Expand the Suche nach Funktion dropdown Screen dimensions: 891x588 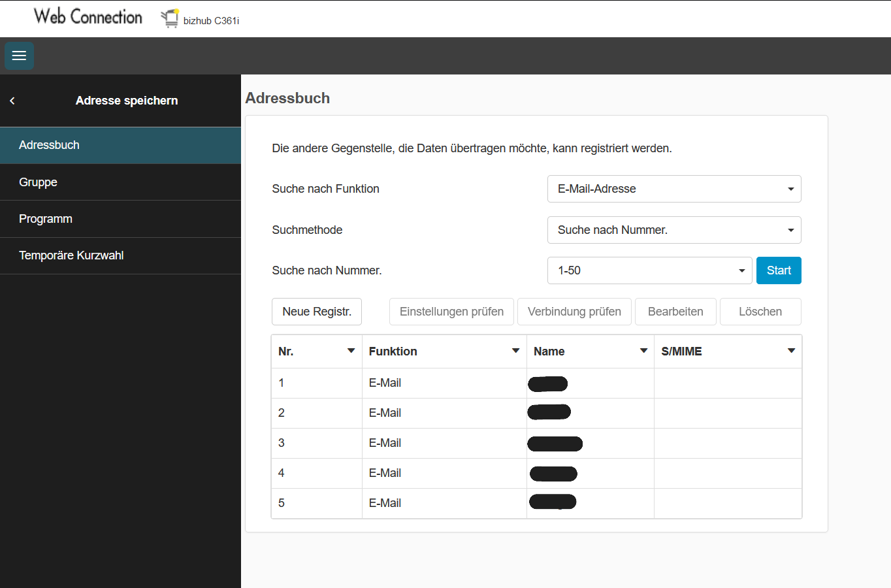click(673, 189)
